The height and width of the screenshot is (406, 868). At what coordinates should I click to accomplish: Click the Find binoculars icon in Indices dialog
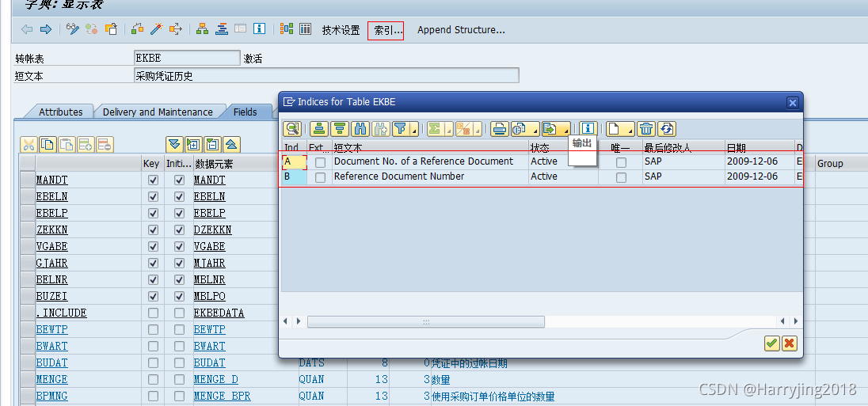click(x=360, y=129)
